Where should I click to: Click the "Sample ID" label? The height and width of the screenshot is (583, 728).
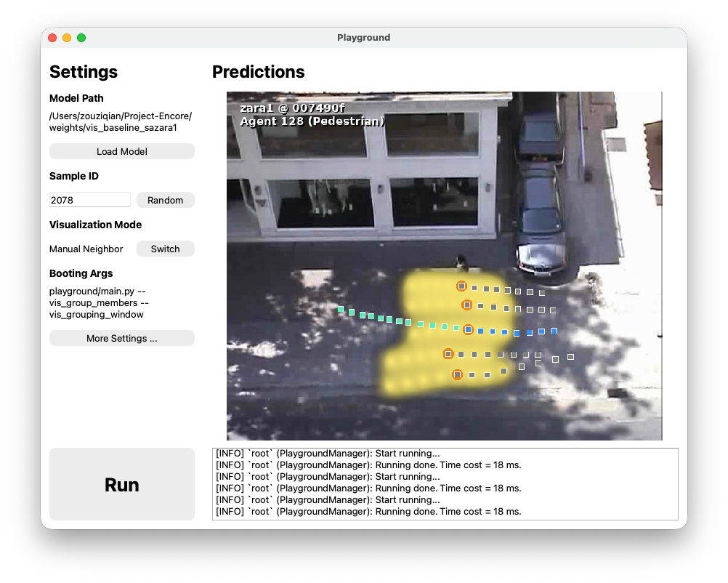pyautogui.click(x=74, y=176)
